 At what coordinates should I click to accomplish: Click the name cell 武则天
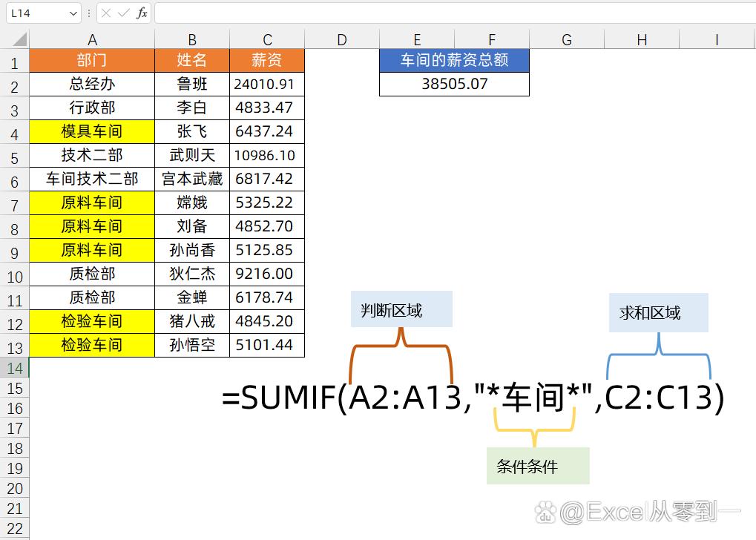192,155
